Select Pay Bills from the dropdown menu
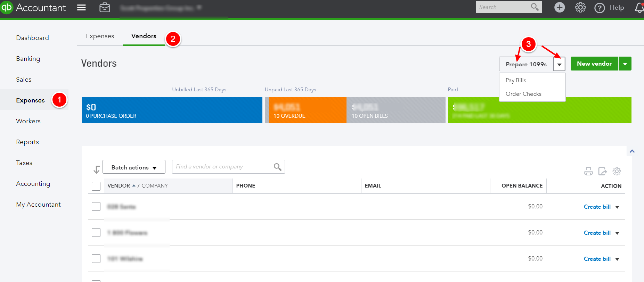Viewport: 644px width, 282px height. pyautogui.click(x=516, y=80)
